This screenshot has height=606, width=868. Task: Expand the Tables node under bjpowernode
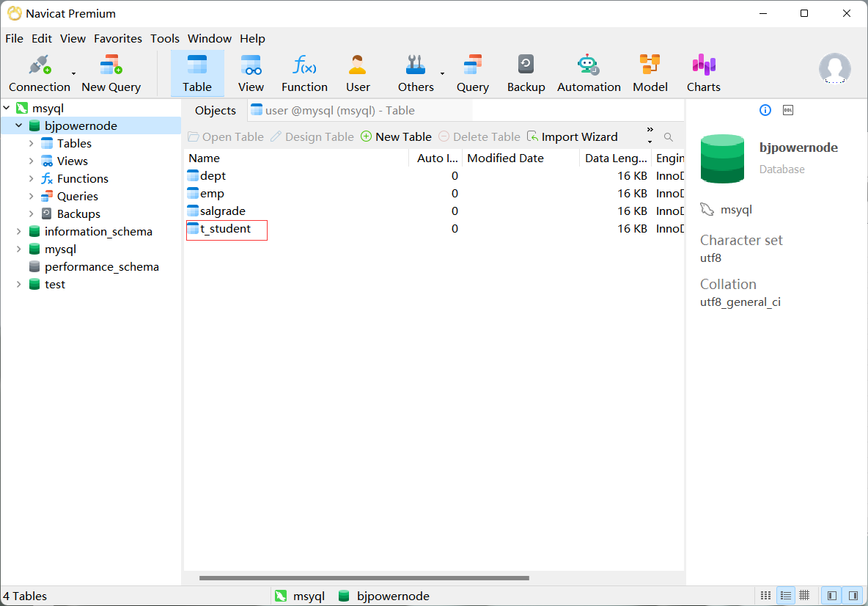32,144
